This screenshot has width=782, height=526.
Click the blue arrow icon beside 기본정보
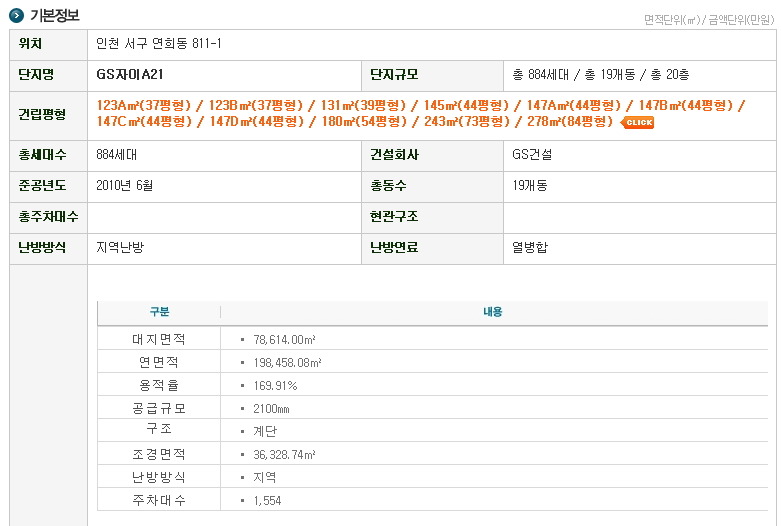(16, 15)
